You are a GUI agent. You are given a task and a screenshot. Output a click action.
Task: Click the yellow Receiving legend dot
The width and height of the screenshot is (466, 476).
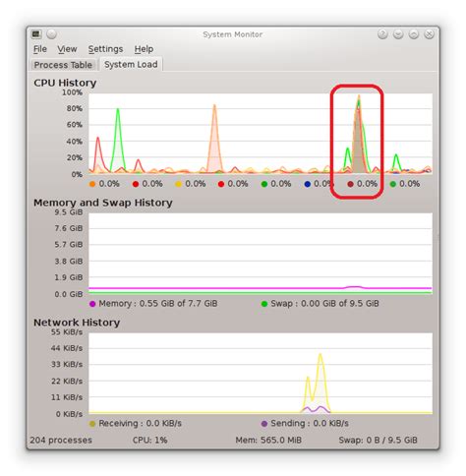click(92, 424)
